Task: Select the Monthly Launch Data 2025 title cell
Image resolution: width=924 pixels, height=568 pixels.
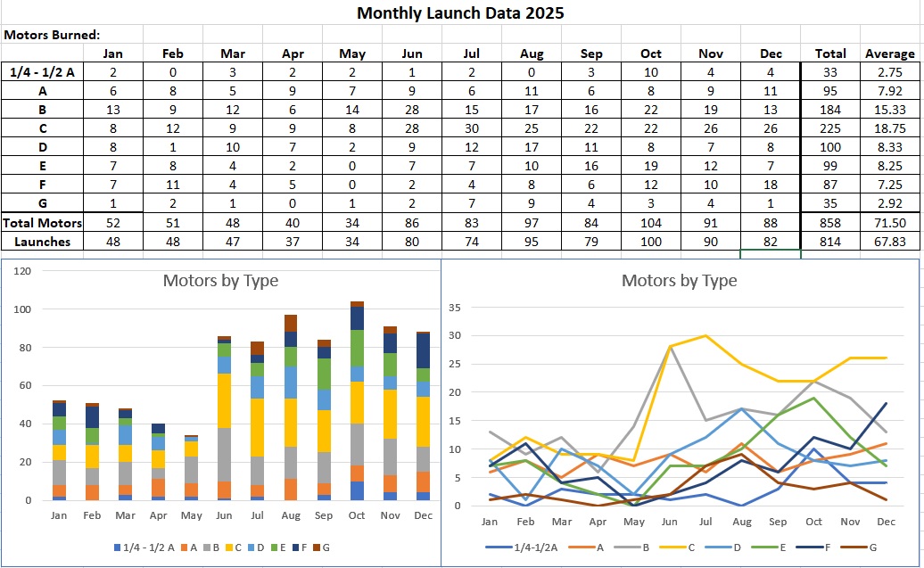Action: click(460, 13)
